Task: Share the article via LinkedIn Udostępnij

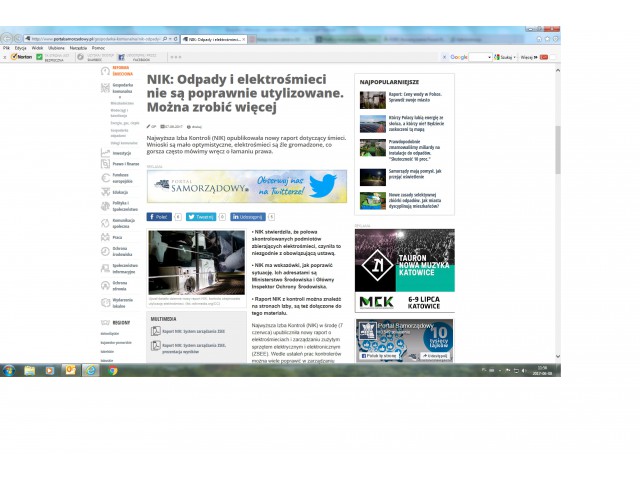Action: pyautogui.click(x=248, y=216)
